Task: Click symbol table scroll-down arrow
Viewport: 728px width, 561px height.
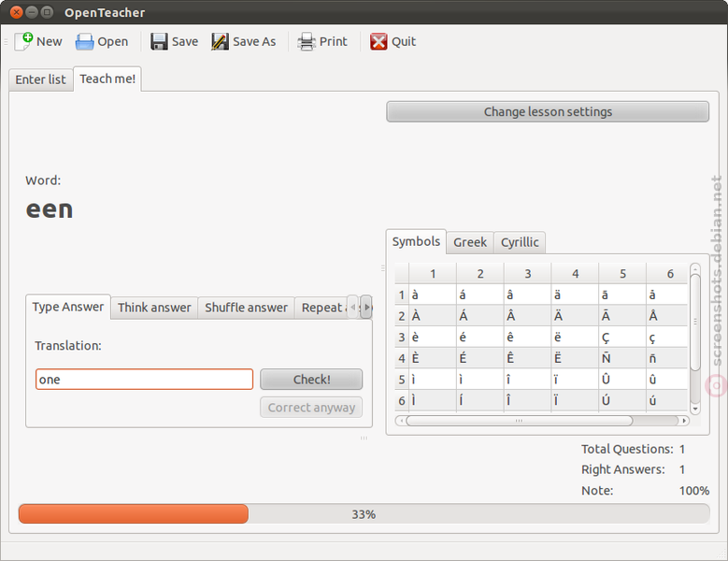Action: [x=695, y=410]
